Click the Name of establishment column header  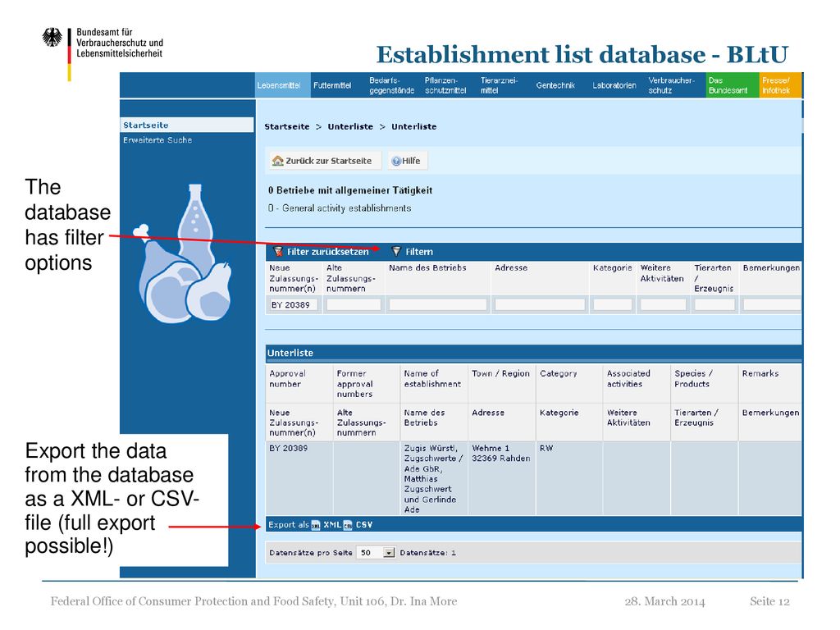(434, 384)
